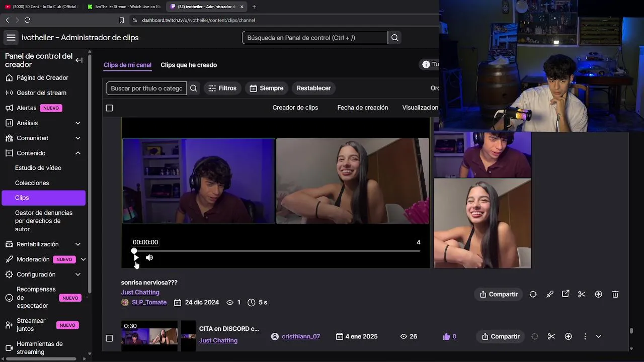Switch to Clips que he creado tab

[189, 65]
